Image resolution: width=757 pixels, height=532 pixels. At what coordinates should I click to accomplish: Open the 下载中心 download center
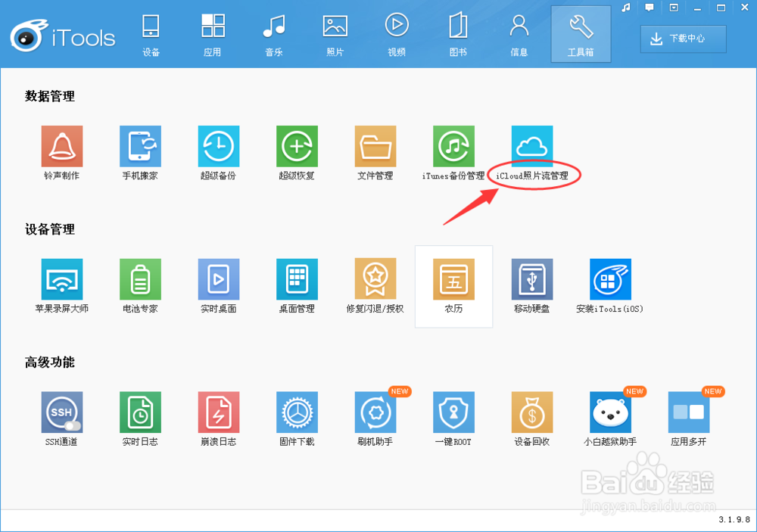683,39
